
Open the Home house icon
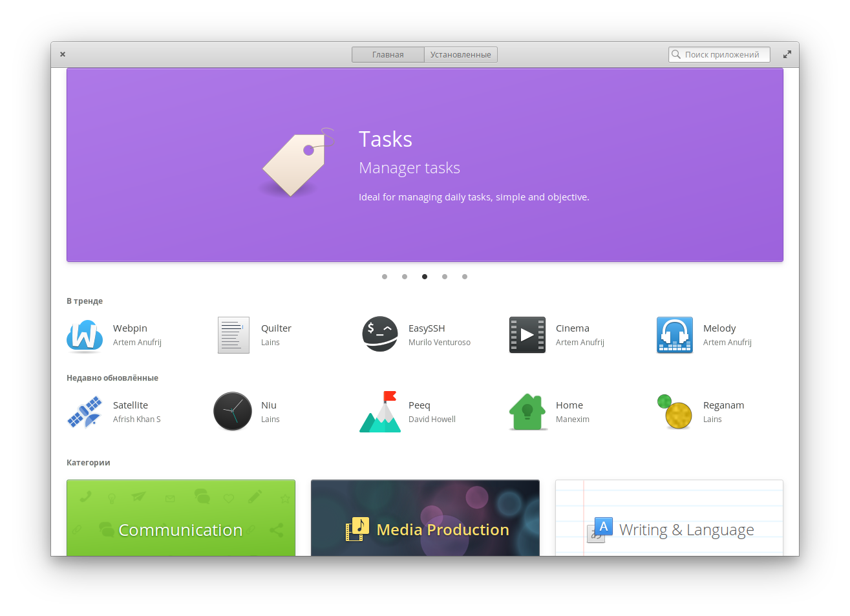coord(527,412)
